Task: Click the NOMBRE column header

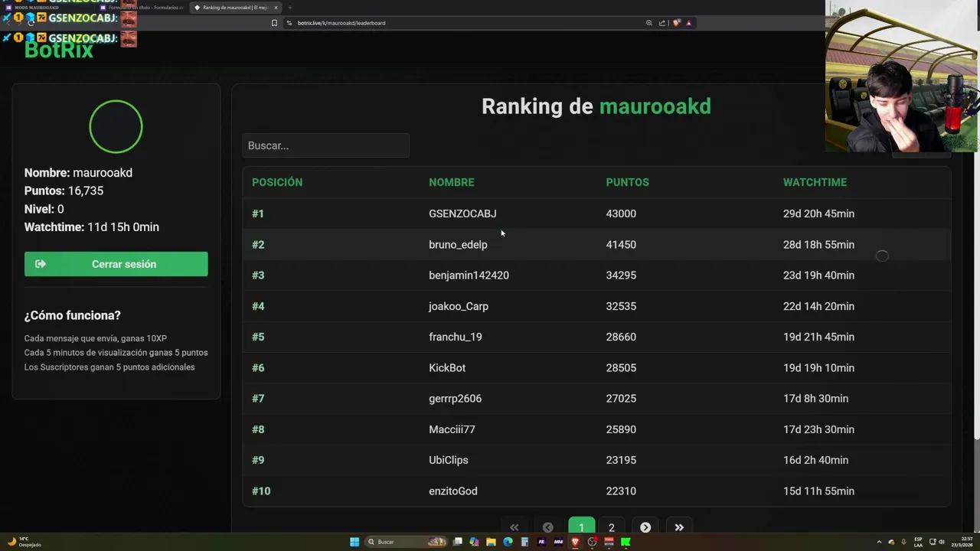Action: pyautogui.click(x=451, y=182)
